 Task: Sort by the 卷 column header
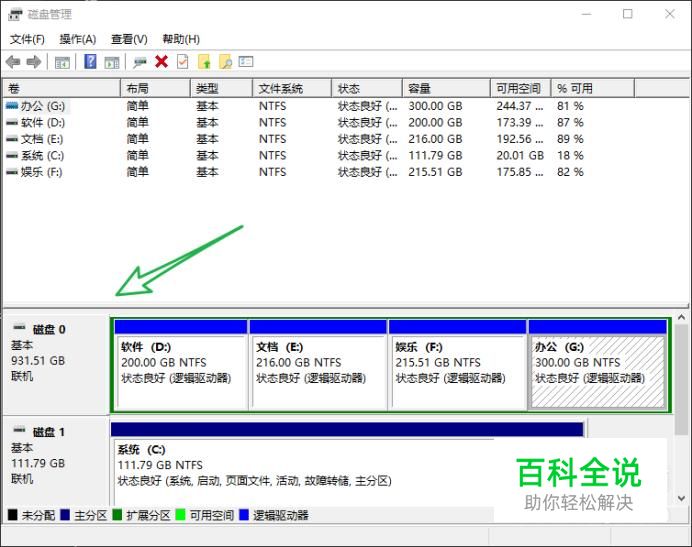(61, 88)
